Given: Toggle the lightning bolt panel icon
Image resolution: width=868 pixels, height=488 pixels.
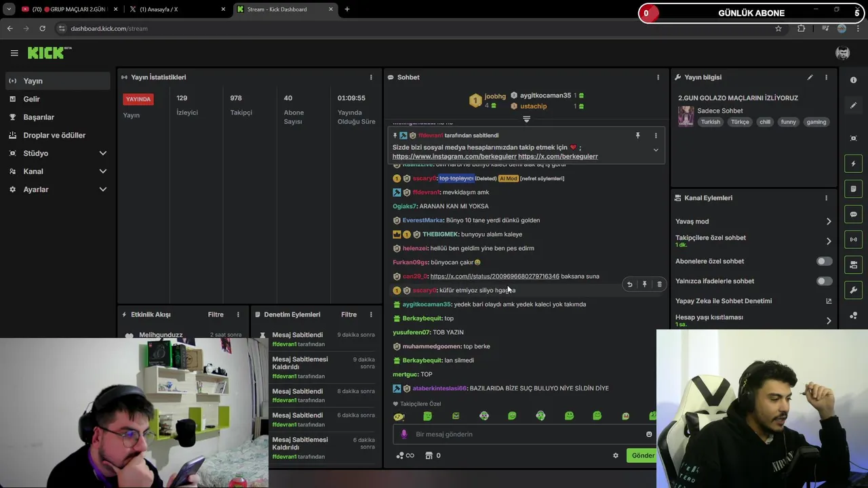Looking at the screenshot, I should pos(854,163).
